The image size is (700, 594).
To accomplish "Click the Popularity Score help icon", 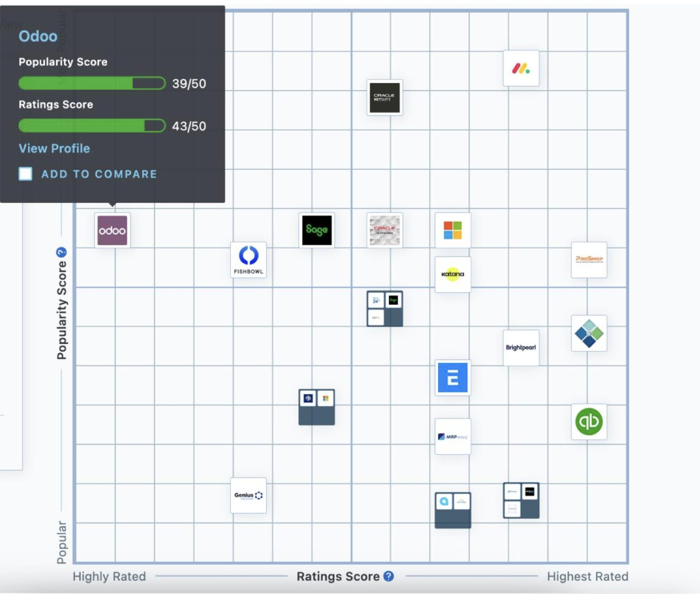I will (x=61, y=252).
